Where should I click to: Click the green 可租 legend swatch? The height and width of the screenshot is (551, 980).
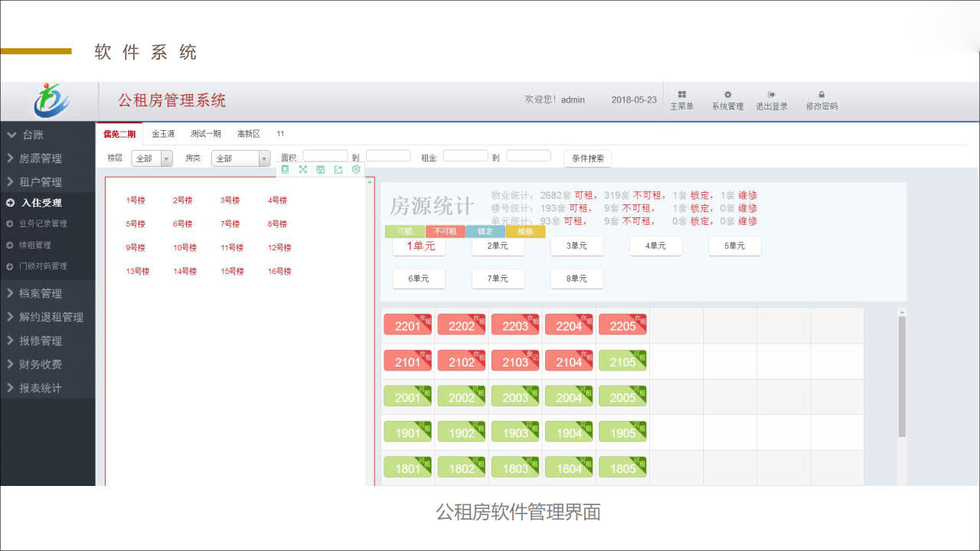point(404,231)
